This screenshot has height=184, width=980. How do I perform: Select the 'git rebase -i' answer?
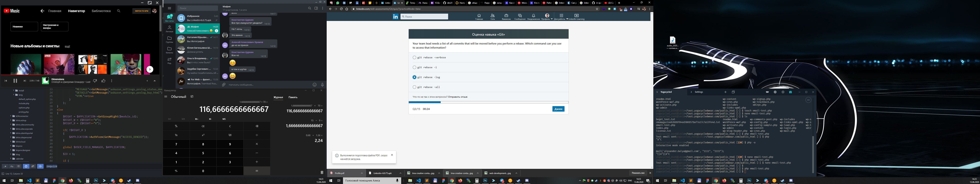(x=414, y=67)
